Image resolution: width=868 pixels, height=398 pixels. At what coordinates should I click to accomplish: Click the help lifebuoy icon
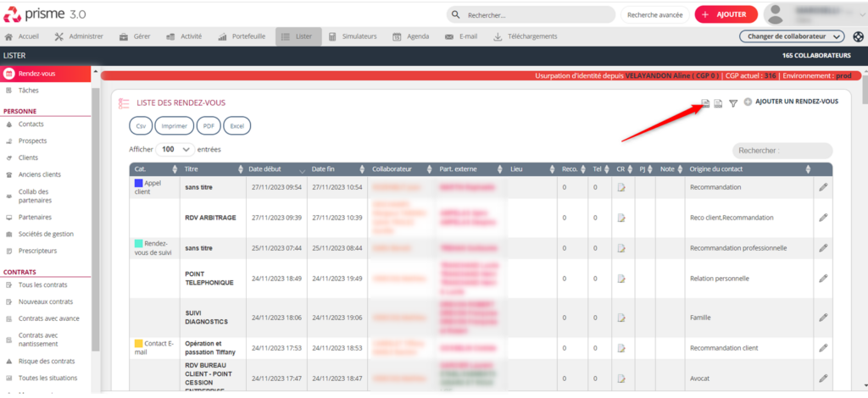pyautogui.click(x=858, y=36)
